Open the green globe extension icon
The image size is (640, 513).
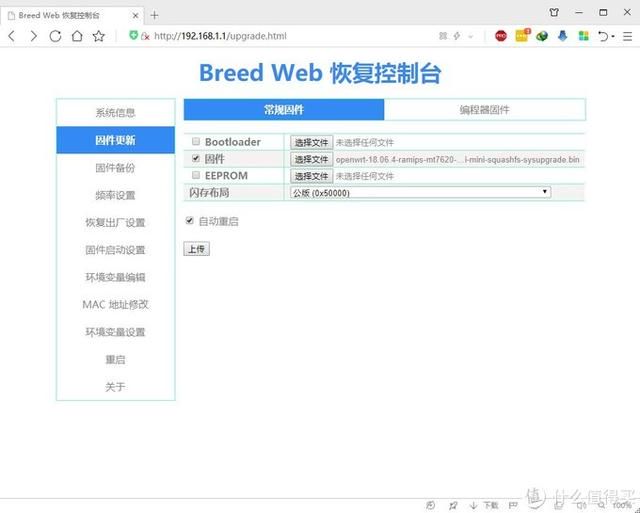pyautogui.click(x=542, y=36)
